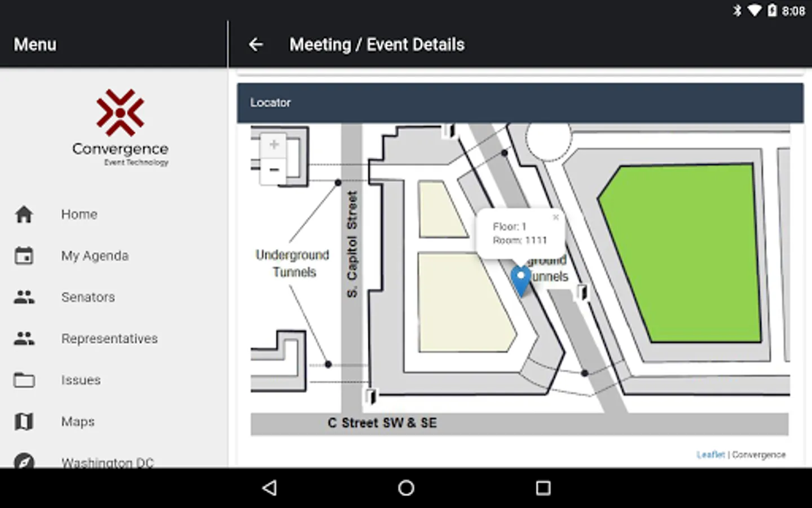Screen dimensions: 812x508
Task: Click the Washington DC compass icon
Action: tap(24, 461)
